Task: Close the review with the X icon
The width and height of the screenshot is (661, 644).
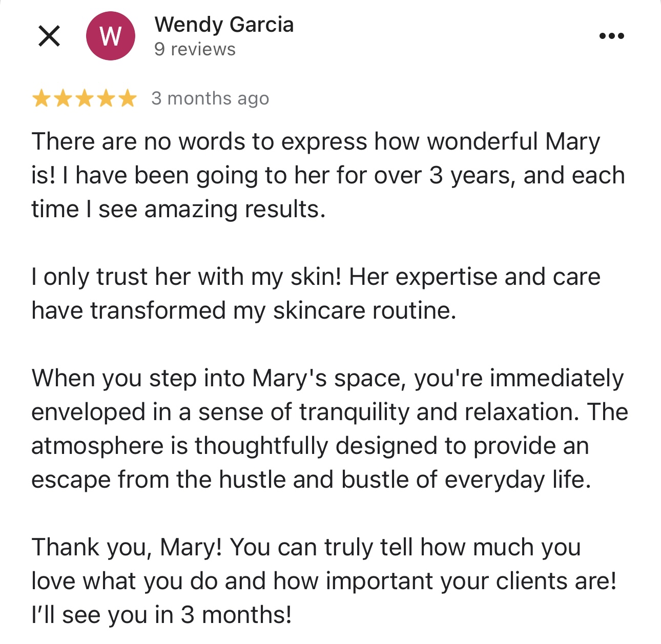Action: coord(49,36)
